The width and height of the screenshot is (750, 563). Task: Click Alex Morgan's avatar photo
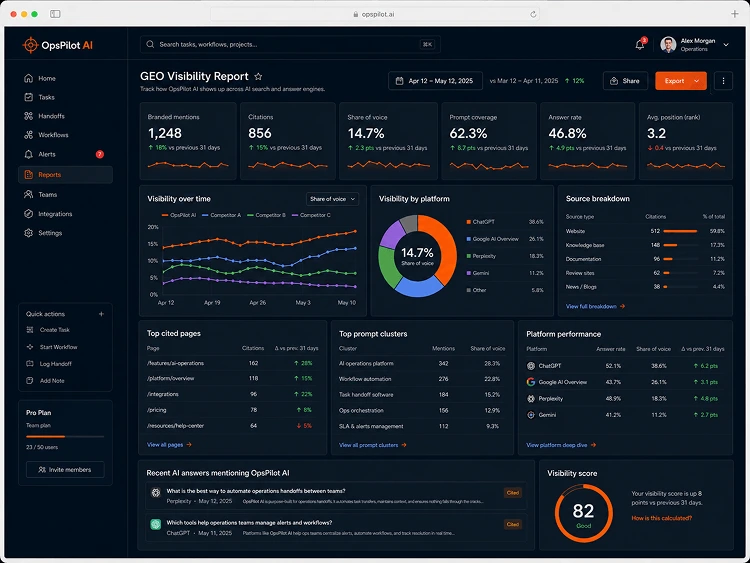(668, 44)
